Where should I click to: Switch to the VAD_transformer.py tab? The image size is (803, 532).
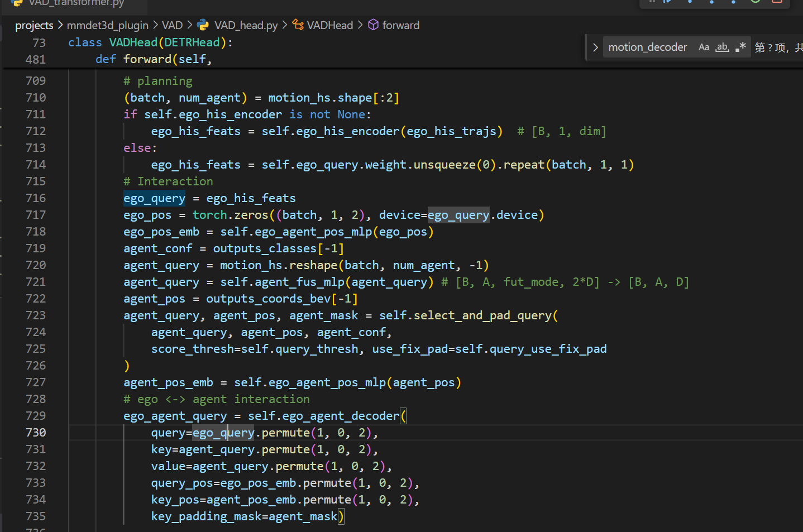pos(77,3)
